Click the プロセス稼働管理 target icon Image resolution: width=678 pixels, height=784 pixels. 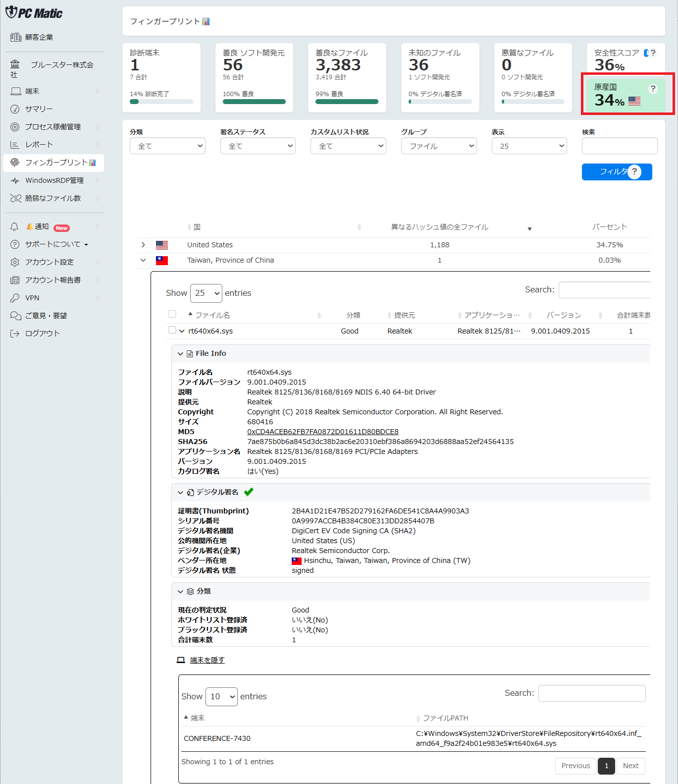pyautogui.click(x=15, y=127)
